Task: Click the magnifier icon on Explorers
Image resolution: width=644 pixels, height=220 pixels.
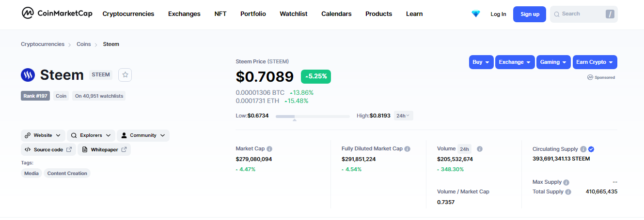Action: tap(75, 135)
